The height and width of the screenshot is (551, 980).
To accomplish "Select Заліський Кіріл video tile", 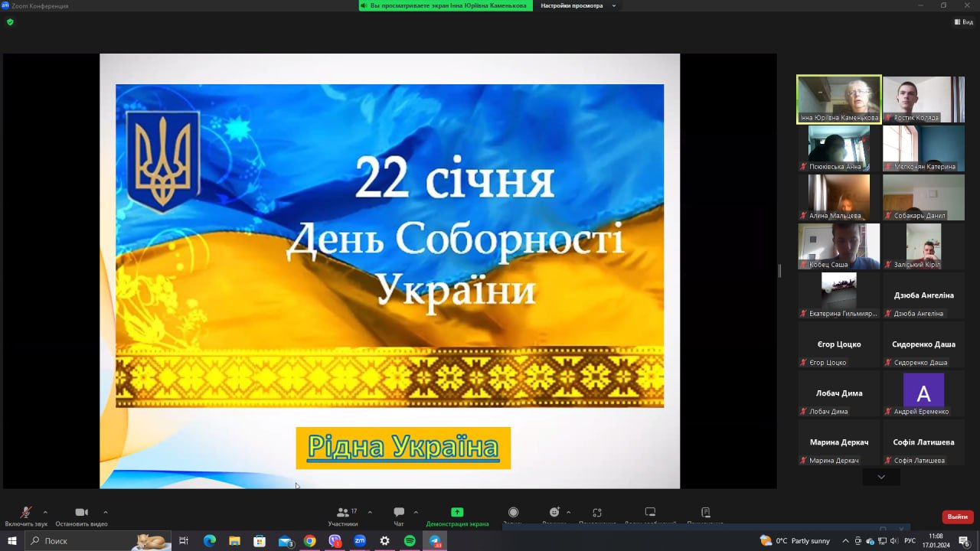I will 923,246.
